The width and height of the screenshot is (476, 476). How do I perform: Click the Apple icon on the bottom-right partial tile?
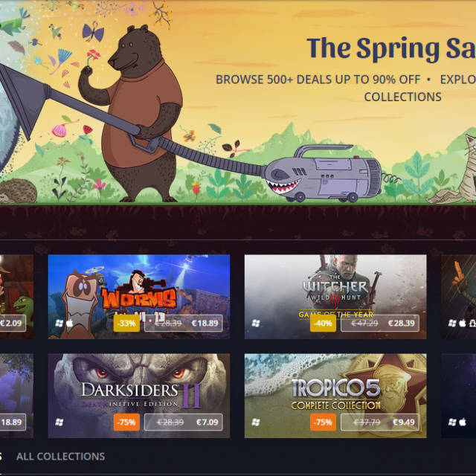463,422
